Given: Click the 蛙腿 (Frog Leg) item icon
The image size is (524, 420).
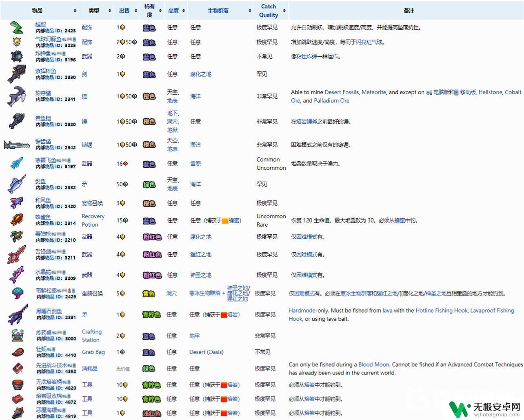Looking at the screenshot, I should (x=17, y=27).
